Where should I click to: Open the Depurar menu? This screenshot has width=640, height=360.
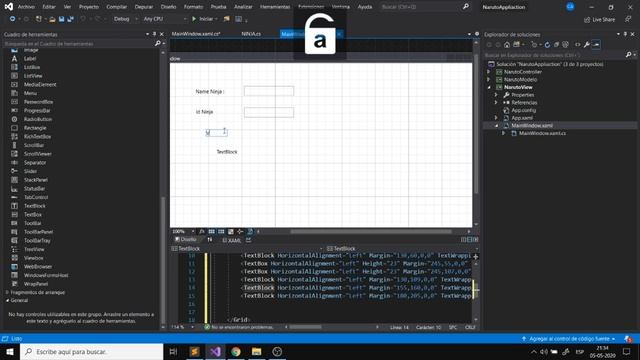tap(144, 7)
